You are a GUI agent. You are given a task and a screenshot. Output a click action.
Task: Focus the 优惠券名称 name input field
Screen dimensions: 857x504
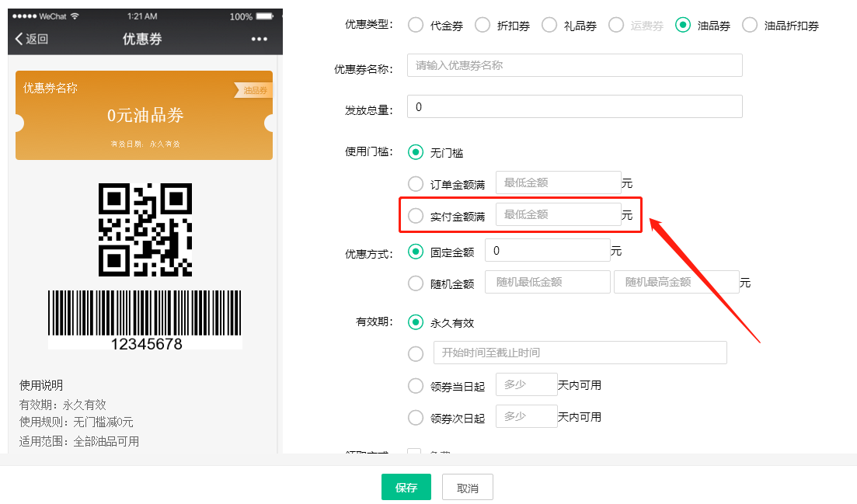(574, 65)
